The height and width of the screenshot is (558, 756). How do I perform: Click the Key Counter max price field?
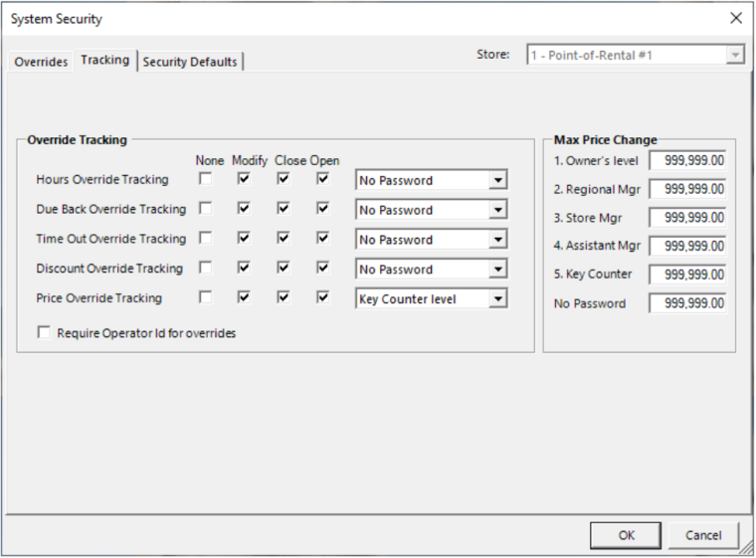687,275
